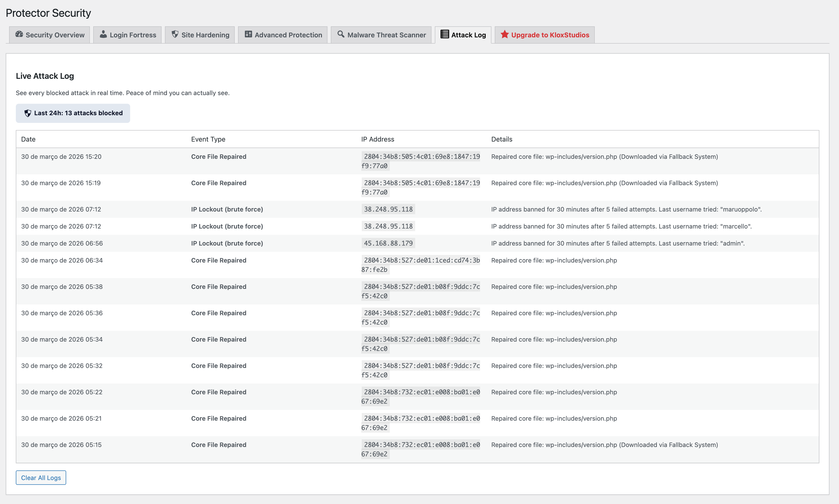
Task: Select date 30 de março de 2026 05:22
Action: (62, 392)
